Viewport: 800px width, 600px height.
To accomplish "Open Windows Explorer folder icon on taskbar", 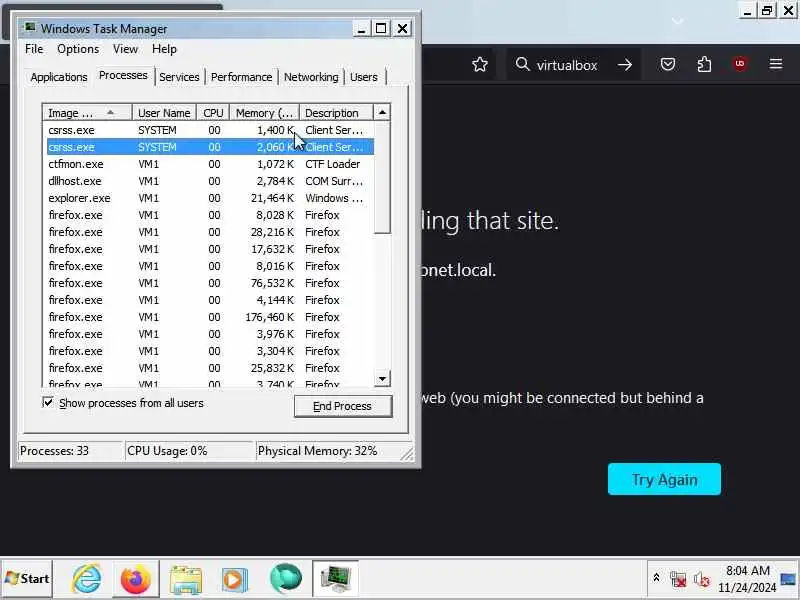I will pyautogui.click(x=186, y=579).
